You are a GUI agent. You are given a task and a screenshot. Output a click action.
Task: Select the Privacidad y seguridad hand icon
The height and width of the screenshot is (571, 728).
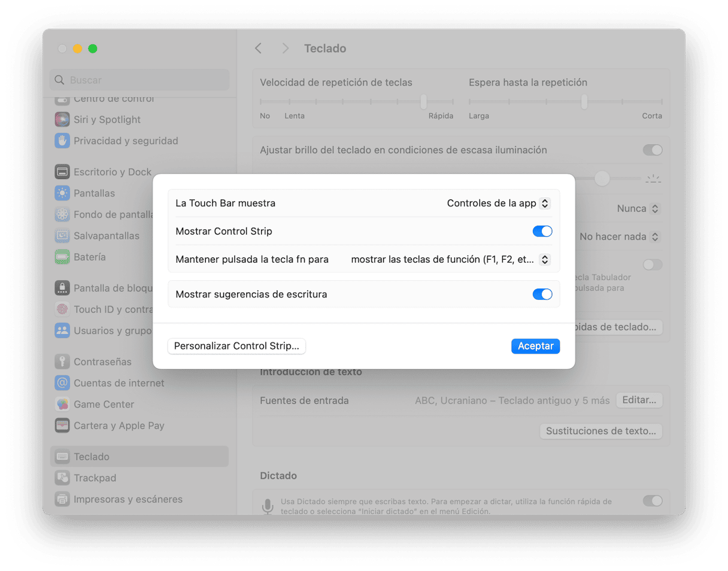coord(62,141)
